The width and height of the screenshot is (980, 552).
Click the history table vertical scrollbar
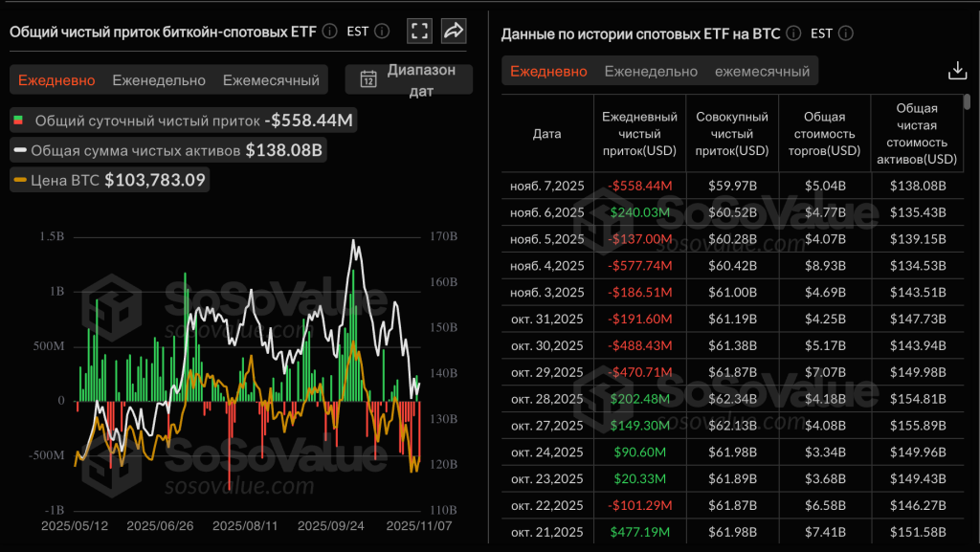click(967, 101)
